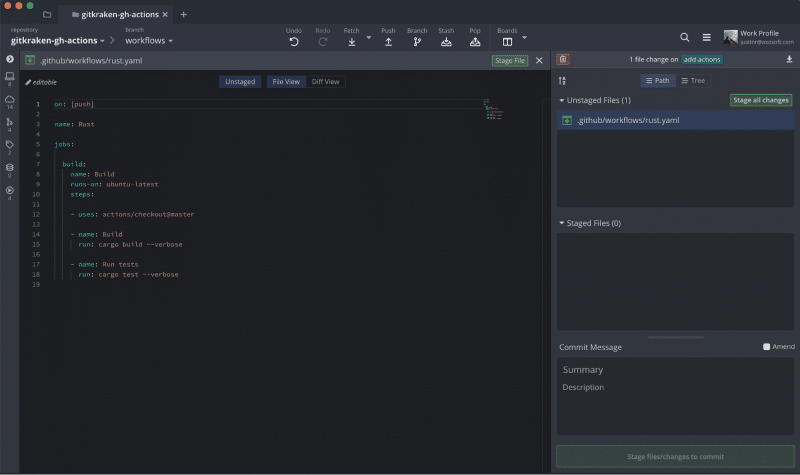The height and width of the screenshot is (475, 800).
Task: Open the Tags sidebar icon
Action: (x=10, y=144)
